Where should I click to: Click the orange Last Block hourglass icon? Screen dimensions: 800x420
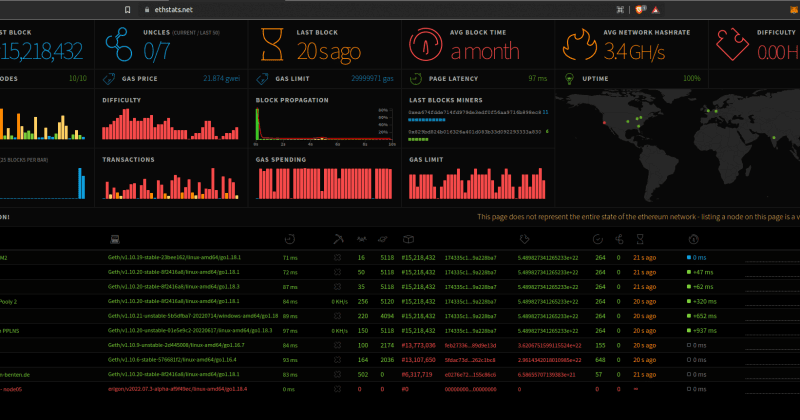pyautogui.click(x=272, y=44)
